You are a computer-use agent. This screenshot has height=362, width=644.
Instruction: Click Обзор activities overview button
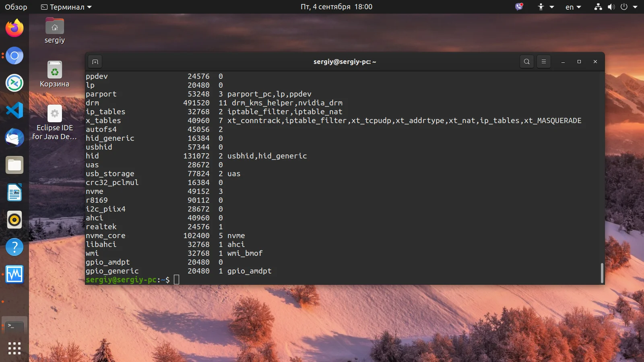(16, 7)
